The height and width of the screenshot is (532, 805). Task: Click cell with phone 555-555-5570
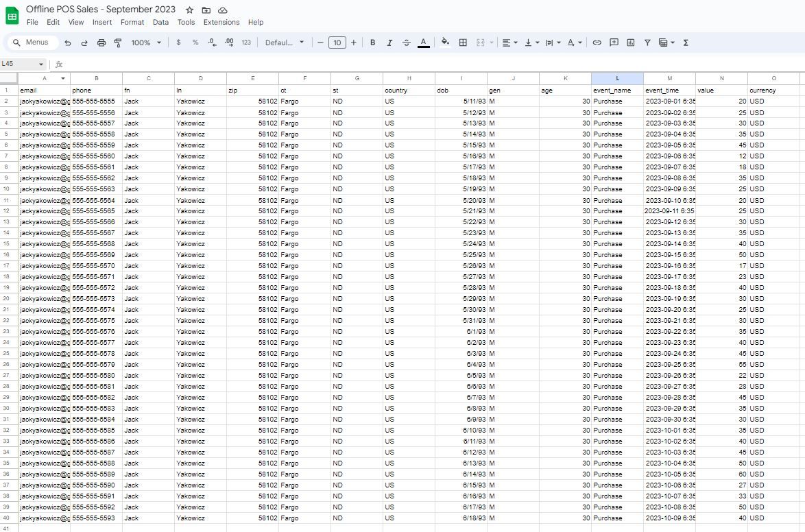[96, 265]
